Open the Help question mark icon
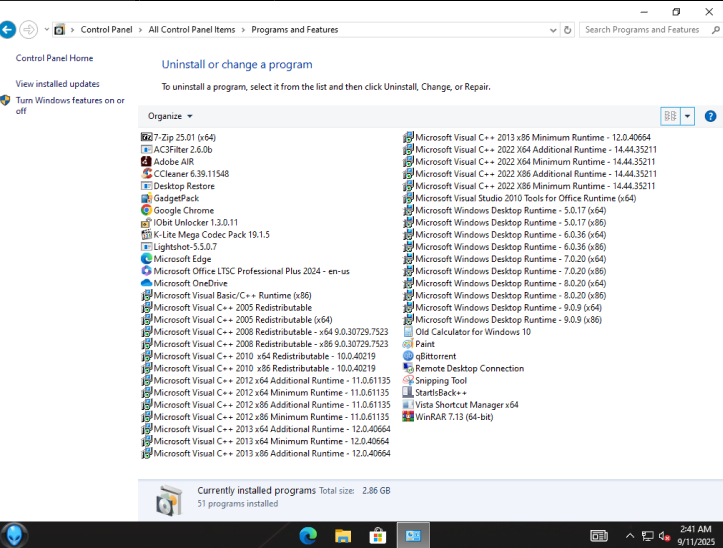Viewport: 723px width, 548px height. click(x=710, y=116)
